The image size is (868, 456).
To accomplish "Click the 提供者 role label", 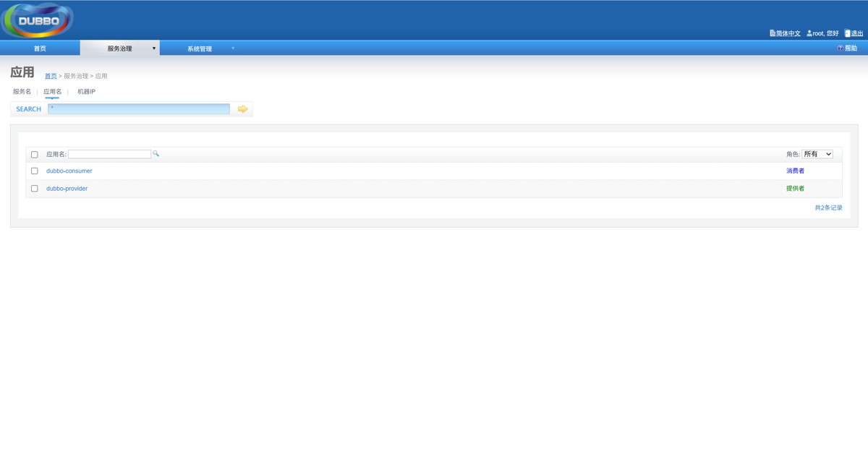I will pos(795,189).
